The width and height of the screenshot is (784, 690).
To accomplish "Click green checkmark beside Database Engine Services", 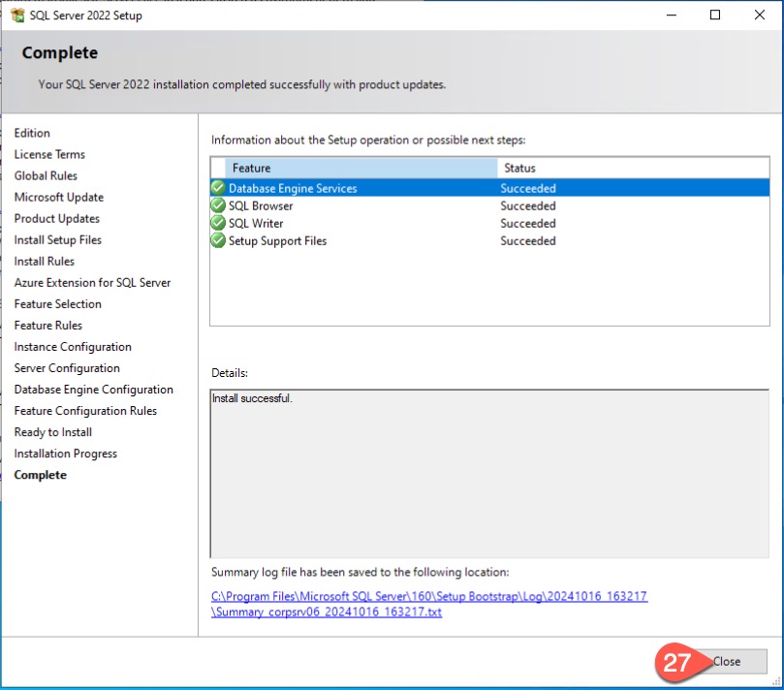I will coord(218,188).
